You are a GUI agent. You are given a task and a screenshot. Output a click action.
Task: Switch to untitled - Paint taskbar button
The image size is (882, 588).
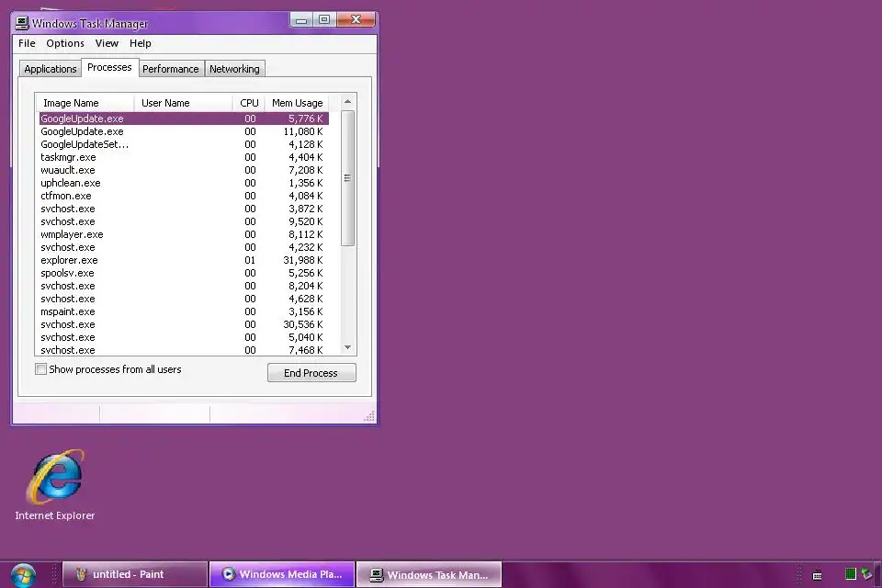pyautogui.click(x=135, y=574)
